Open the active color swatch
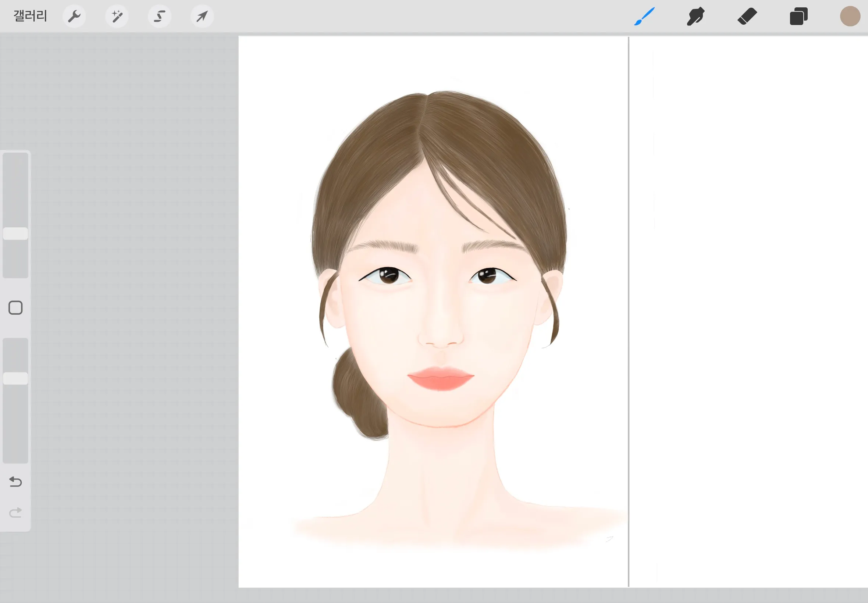This screenshot has width=868, height=603. 850,16
